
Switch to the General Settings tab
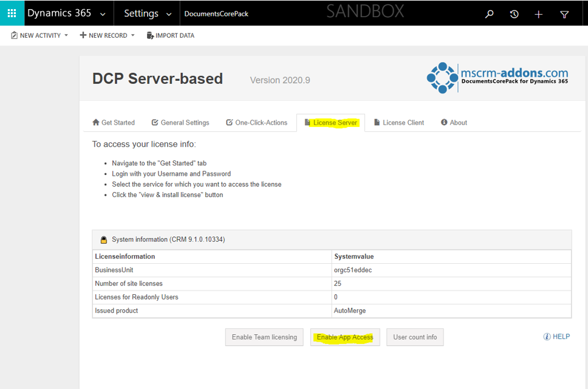pyautogui.click(x=180, y=123)
